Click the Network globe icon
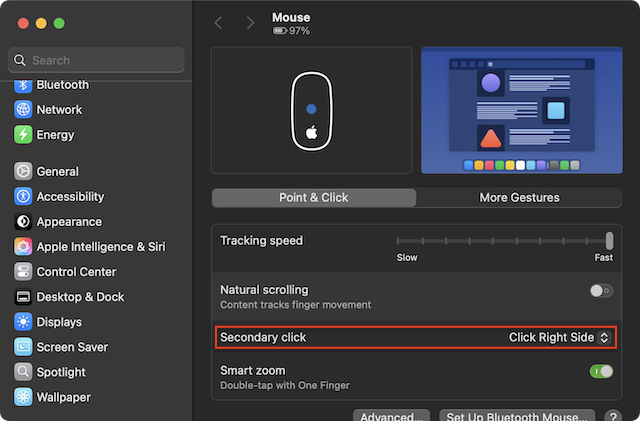The height and width of the screenshot is (421, 640). click(23, 109)
